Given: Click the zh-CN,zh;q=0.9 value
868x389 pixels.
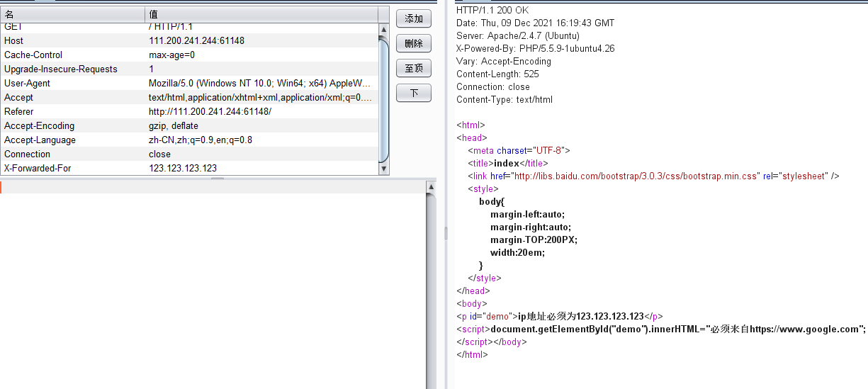Looking at the screenshot, I should point(201,140).
